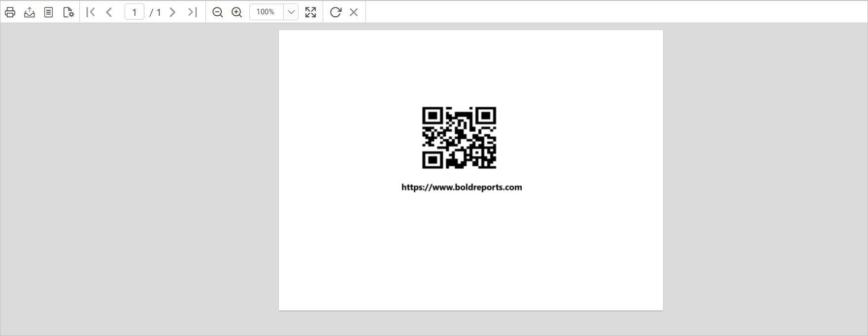
Task: Click the https://www.boldreports.com text
Action: [462, 187]
